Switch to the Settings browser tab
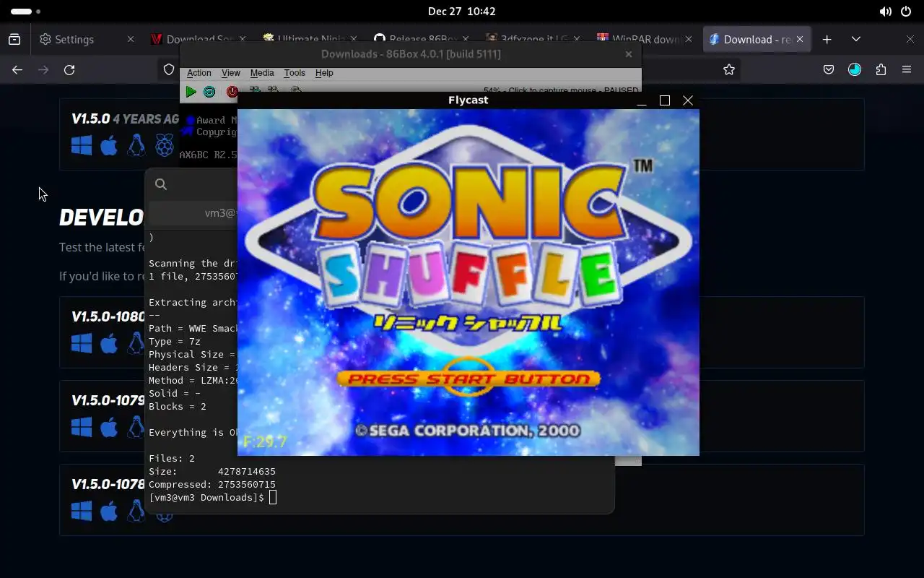Viewport: 924px width, 578px height. coord(87,39)
